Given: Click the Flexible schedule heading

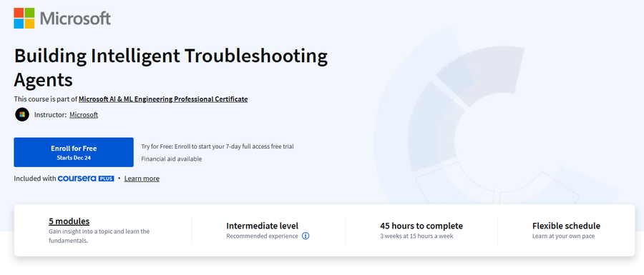Looking at the screenshot, I should tap(566, 226).
